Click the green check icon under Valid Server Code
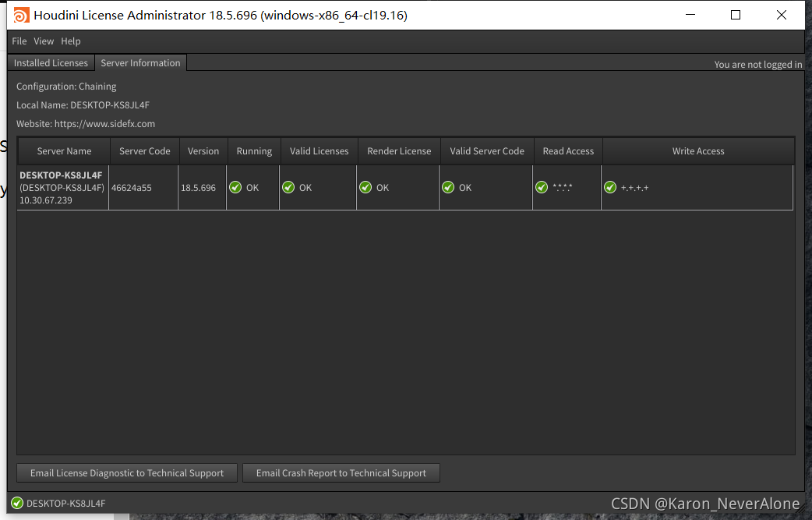 (x=448, y=187)
